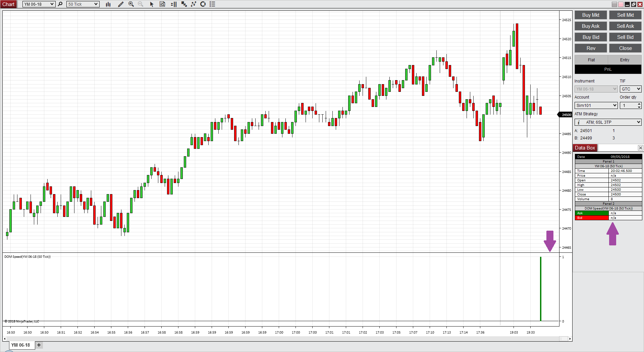The image size is (644, 352).
Task: Expand the 50 Tick interval dropdown
Action: [x=83, y=4]
